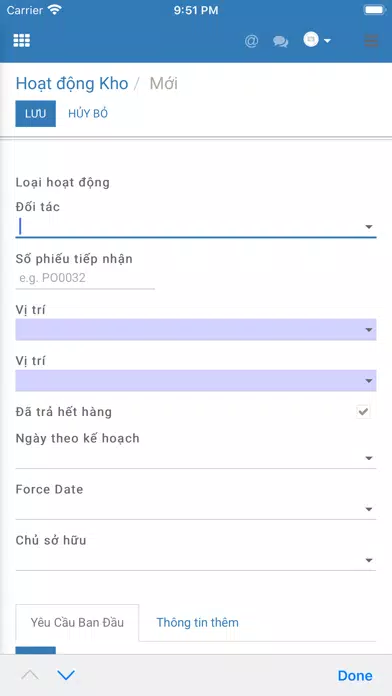This screenshot has height=696, width=392.
Task: Open the hamburger menu icon
Action: 371,41
